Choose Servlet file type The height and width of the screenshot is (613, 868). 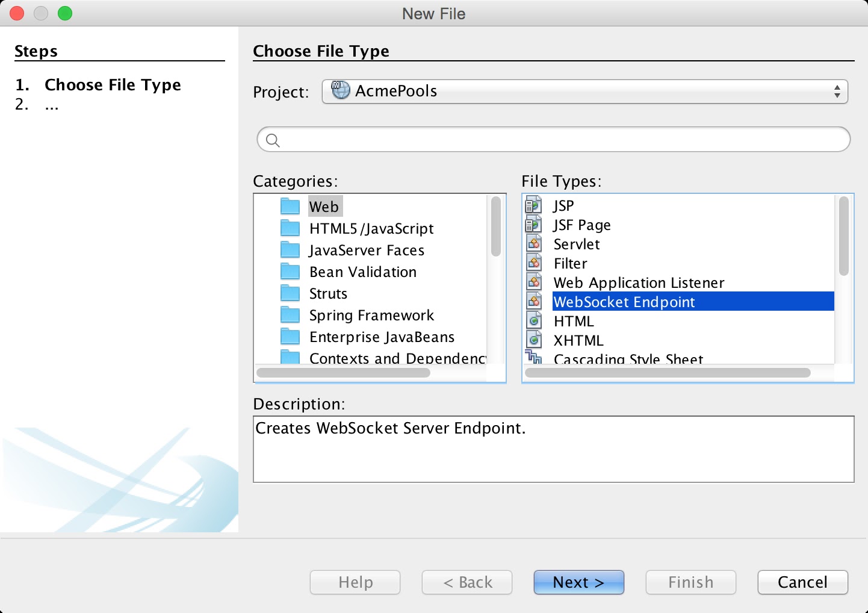pyautogui.click(x=577, y=244)
